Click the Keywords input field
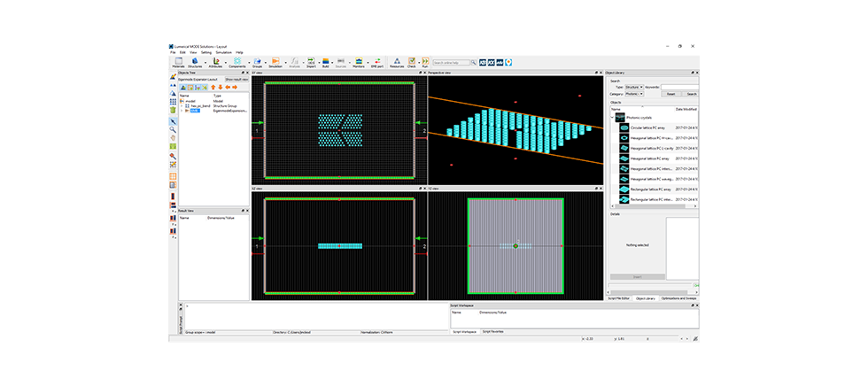 680,88
